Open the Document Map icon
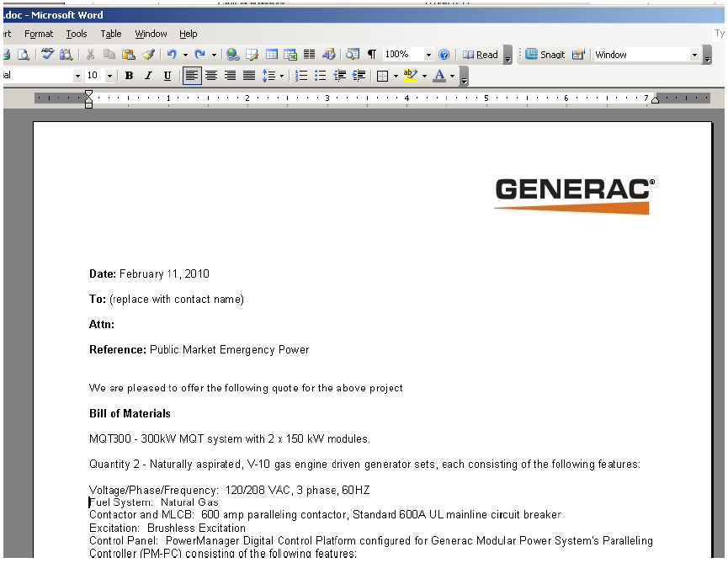 [353, 55]
